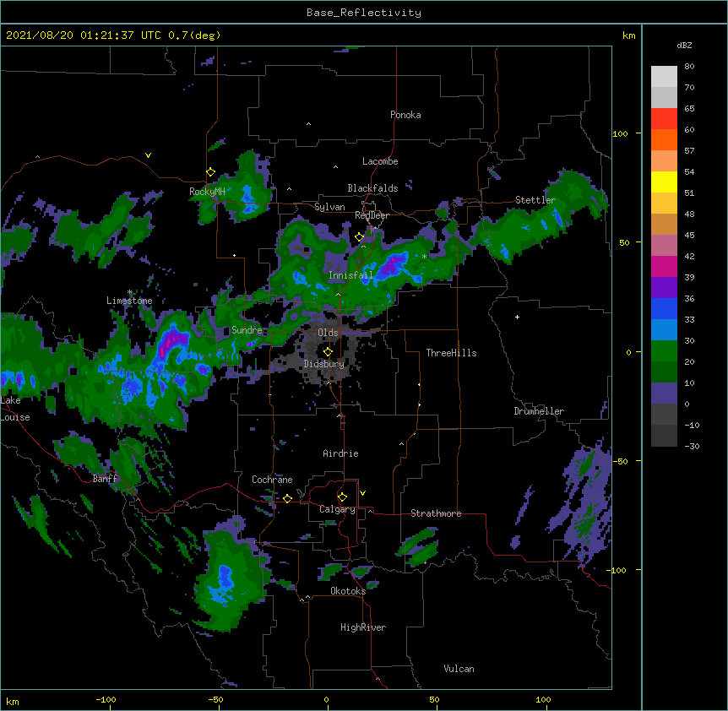Click the RockyMH label
Image resolution: width=728 pixels, height=711 pixels.
point(207,191)
